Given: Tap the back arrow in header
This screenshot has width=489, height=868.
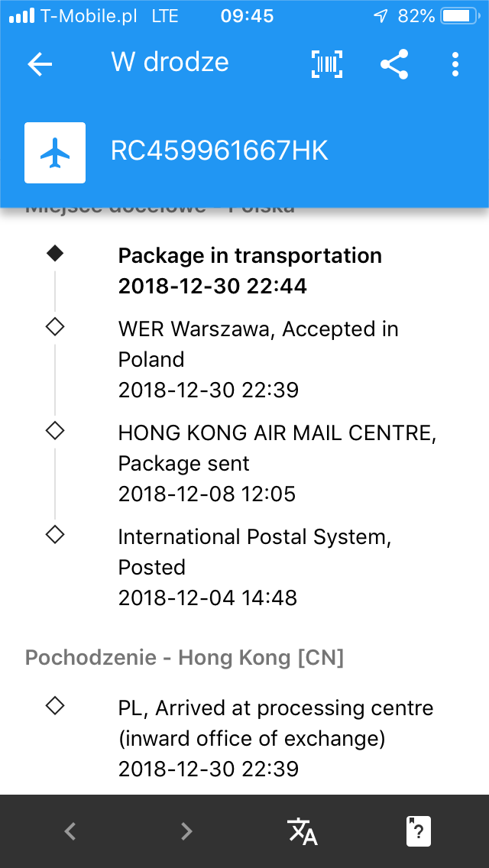Looking at the screenshot, I should [40, 64].
